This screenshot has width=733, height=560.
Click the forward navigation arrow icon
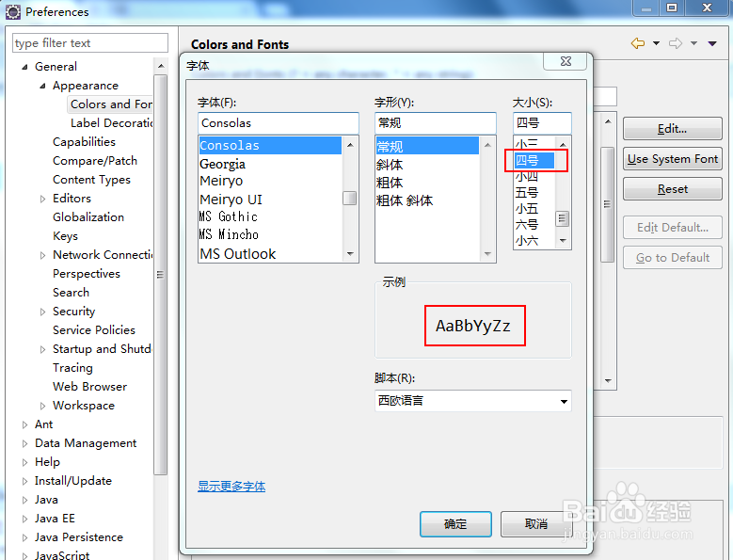click(676, 43)
